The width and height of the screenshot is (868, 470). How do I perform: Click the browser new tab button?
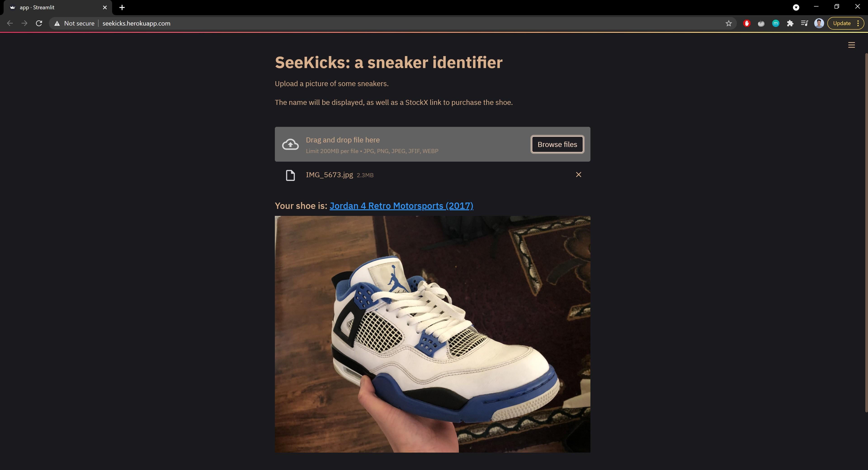click(122, 7)
